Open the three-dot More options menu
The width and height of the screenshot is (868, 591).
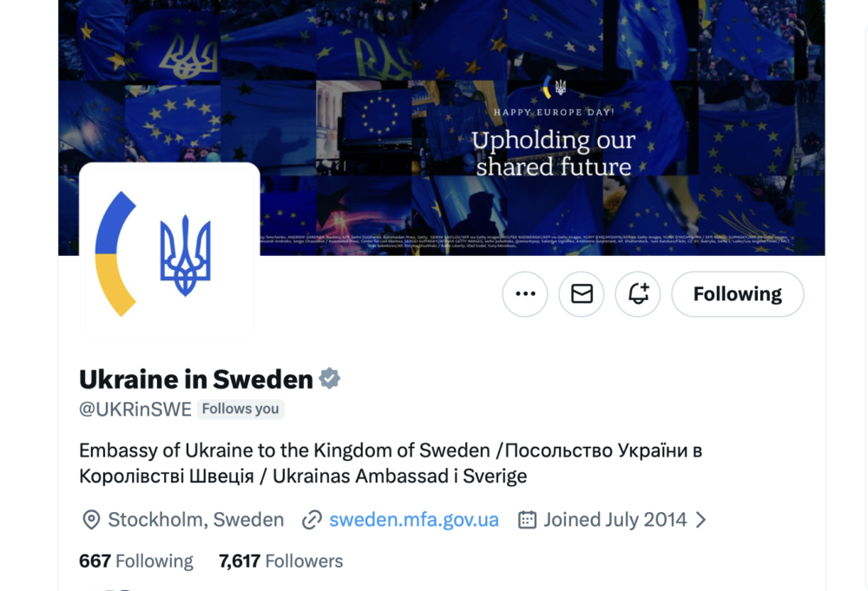(x=525, y=294)
